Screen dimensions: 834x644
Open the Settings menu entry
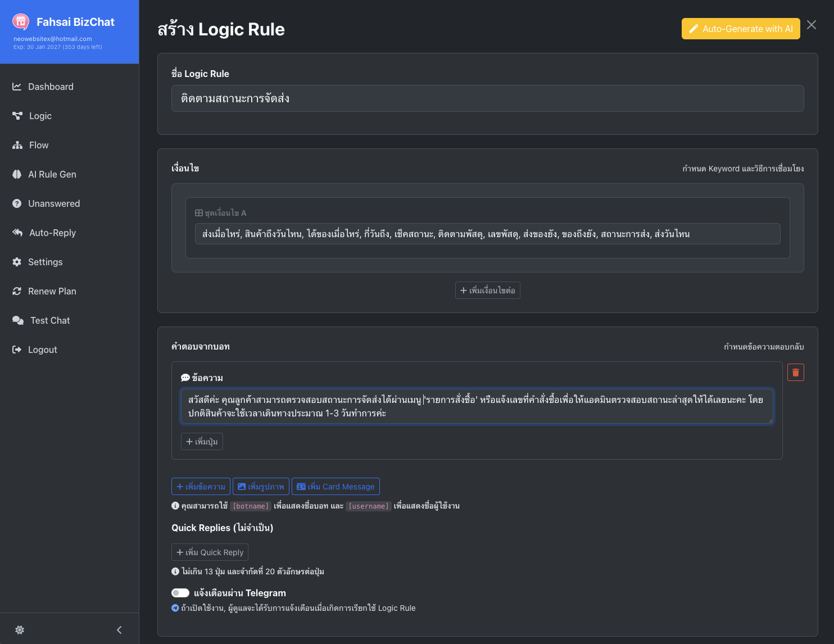17,262
